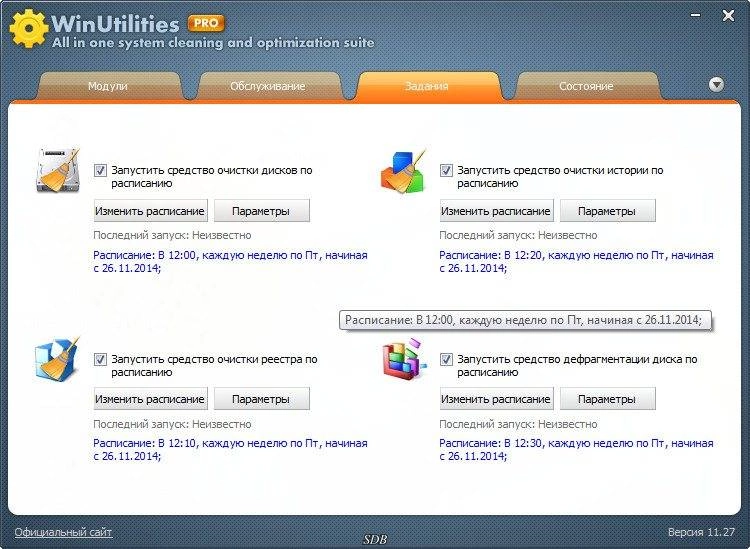Switch to the Модули tab
The image size is (750, 549).
click(108, 86)
